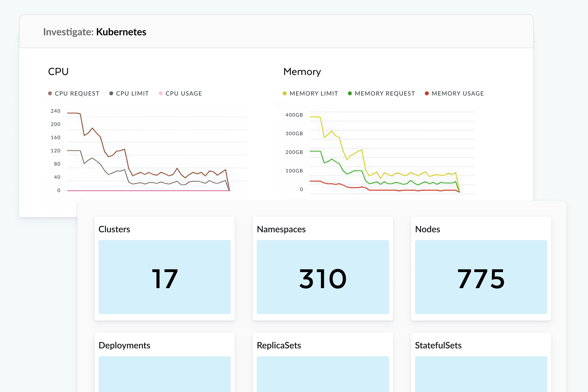The image size is (588, 392).
Task: Click the Nodes card title
Action: pos(428,229)
